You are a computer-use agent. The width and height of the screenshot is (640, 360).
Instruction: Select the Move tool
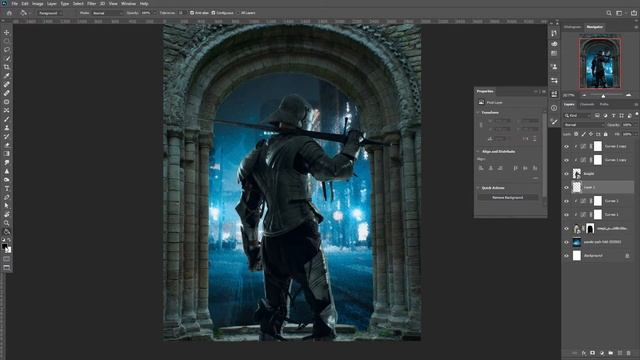click(7, 32)
